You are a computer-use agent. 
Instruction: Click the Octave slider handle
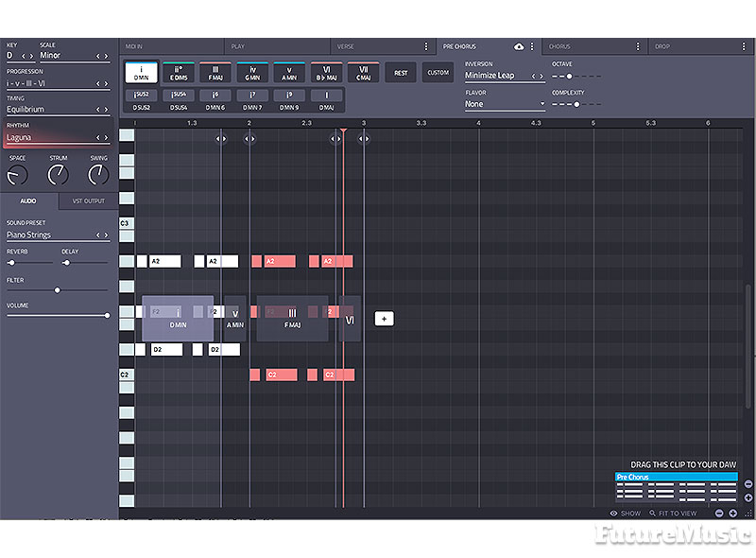tap(570, 77)
